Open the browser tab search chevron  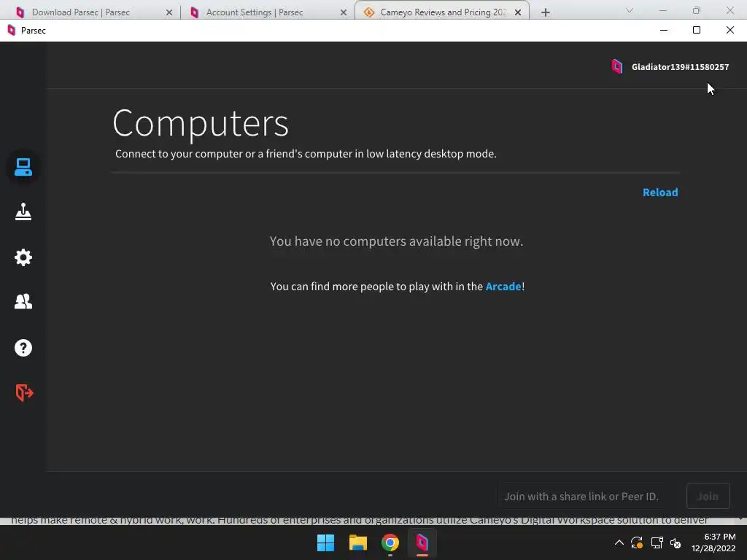pos(630,10)
